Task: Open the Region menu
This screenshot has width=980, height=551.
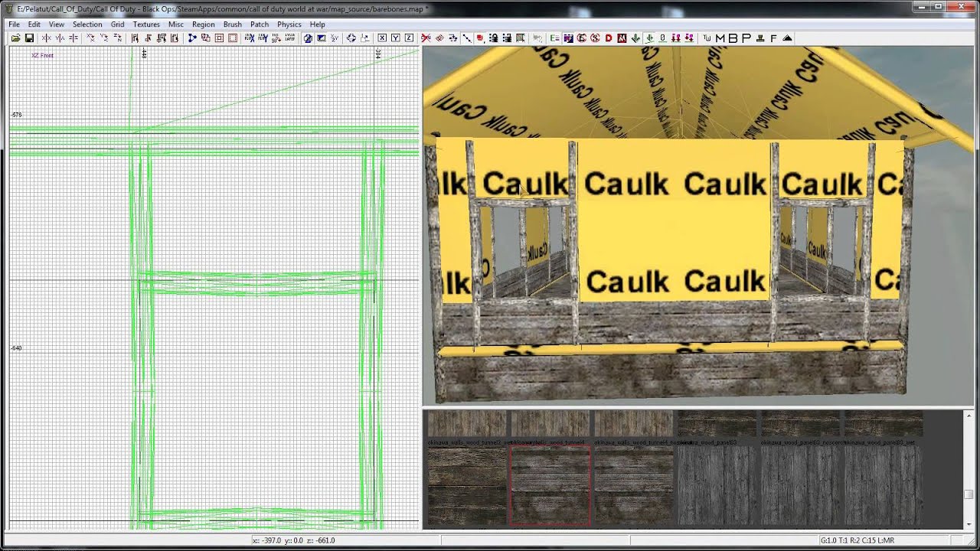Action: [x=203, y=24]
